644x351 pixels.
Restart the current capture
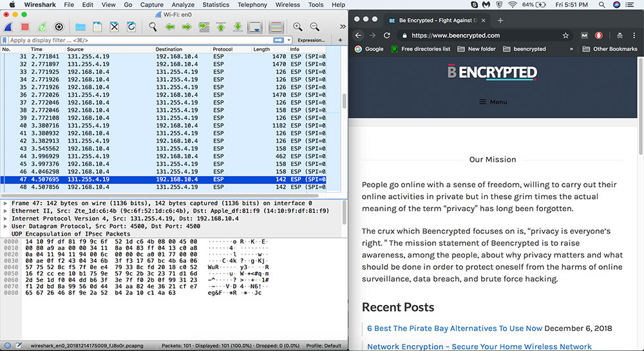point(42,27)
